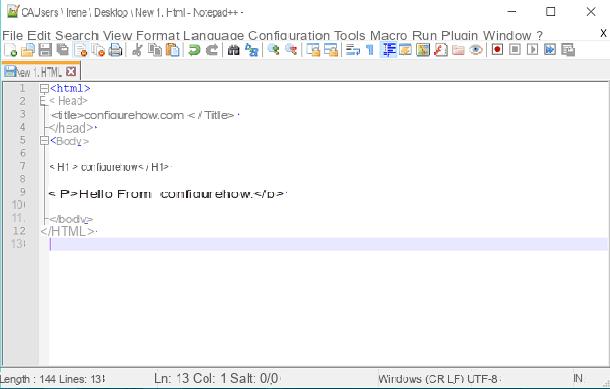
Task: Toggle file monitoring eye icon
Action: (476, 50)
